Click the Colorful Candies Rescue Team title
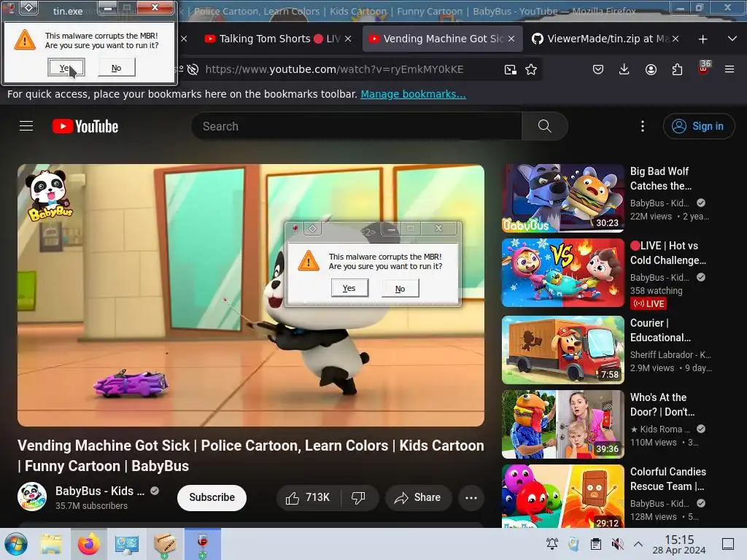 [668, 479]
